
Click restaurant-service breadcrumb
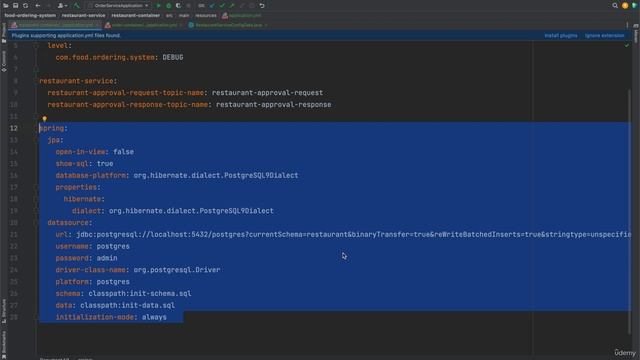click(83, 16)
